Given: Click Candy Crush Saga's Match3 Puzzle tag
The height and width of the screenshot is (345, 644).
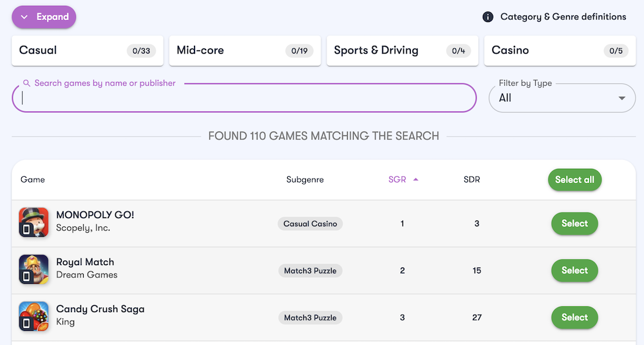Looking at the screenshot, I should point(310,317).
